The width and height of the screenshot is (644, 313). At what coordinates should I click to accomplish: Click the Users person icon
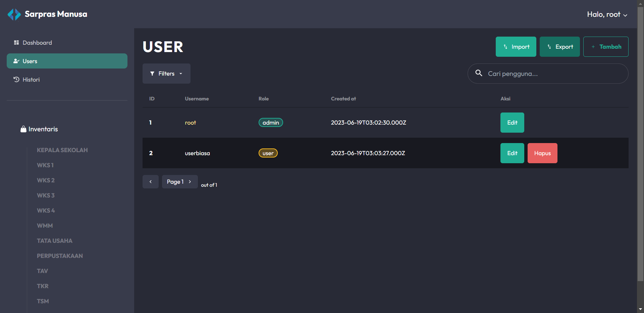(x=16, y=61)
